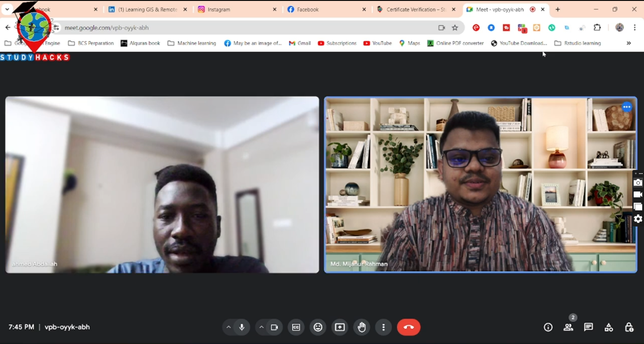
Task: Bookmark this page with star icon
Action: tap(455, 28)
